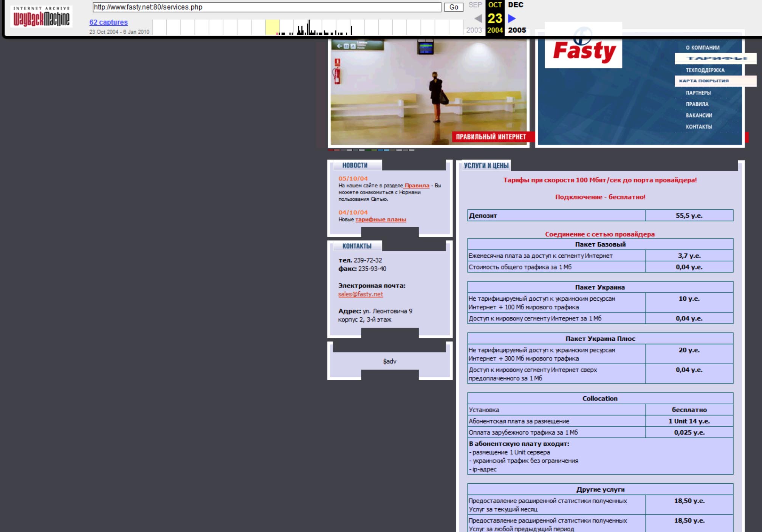
Task: Follow the тарифные планы news link
Action: pyautogui.click(x=381, y=220)
